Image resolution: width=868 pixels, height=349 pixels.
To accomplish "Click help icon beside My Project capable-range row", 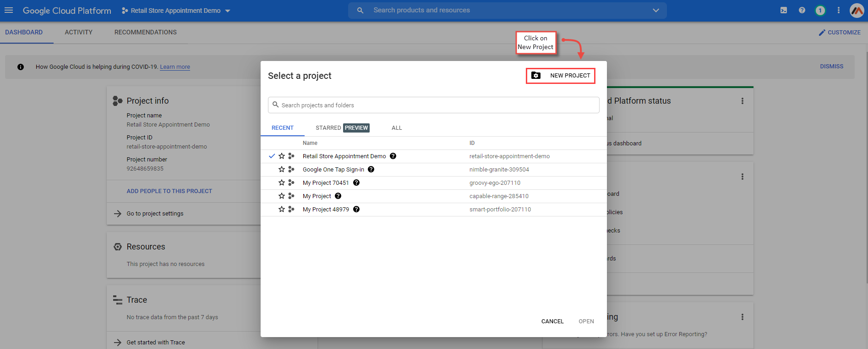I will [x=338, y=196].
